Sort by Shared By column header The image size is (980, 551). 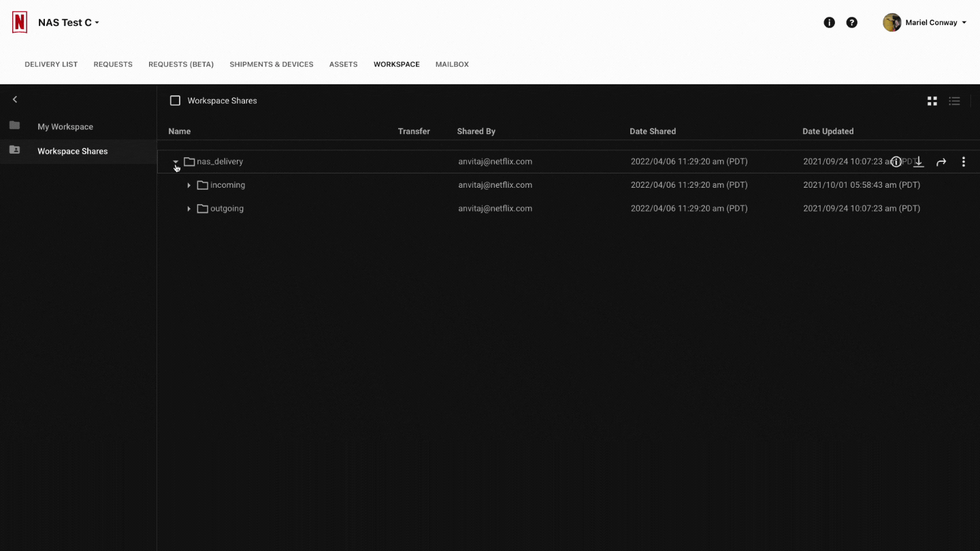click(476, 131)
